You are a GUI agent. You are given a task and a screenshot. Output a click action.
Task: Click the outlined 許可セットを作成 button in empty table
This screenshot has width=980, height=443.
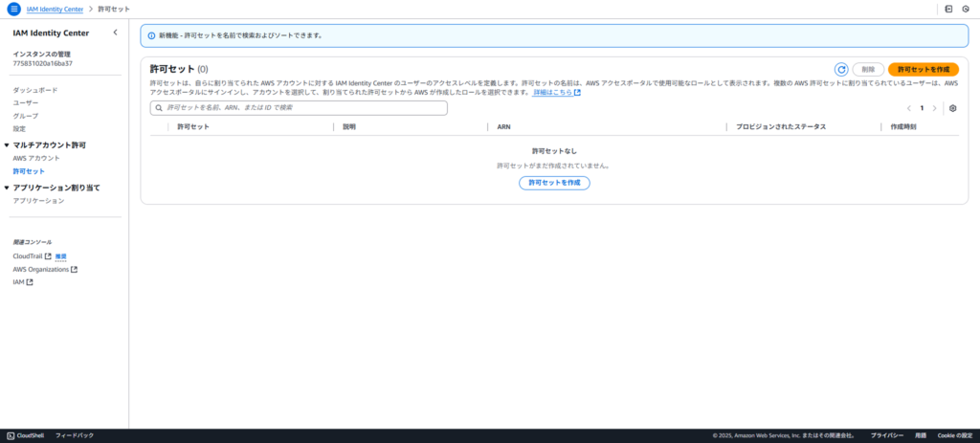tap(554, 183)
